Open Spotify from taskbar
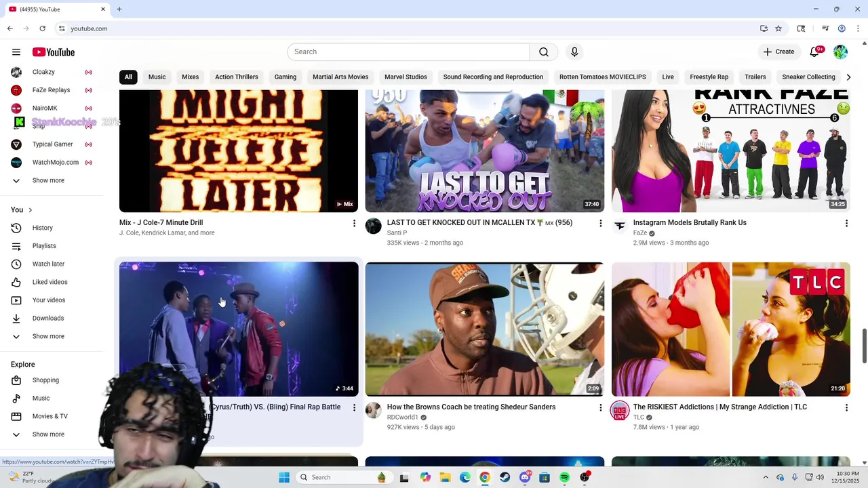The width and height of the screenshot is (868, 488). [564, 477]
